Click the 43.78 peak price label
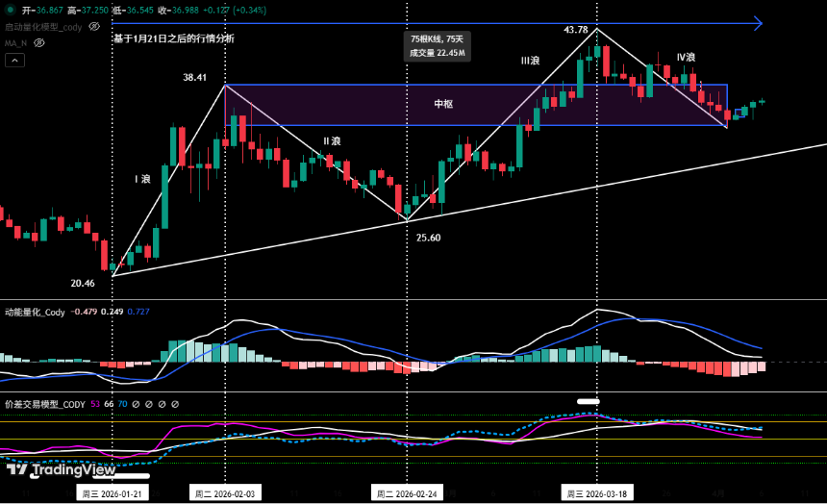 pos(575,30)
